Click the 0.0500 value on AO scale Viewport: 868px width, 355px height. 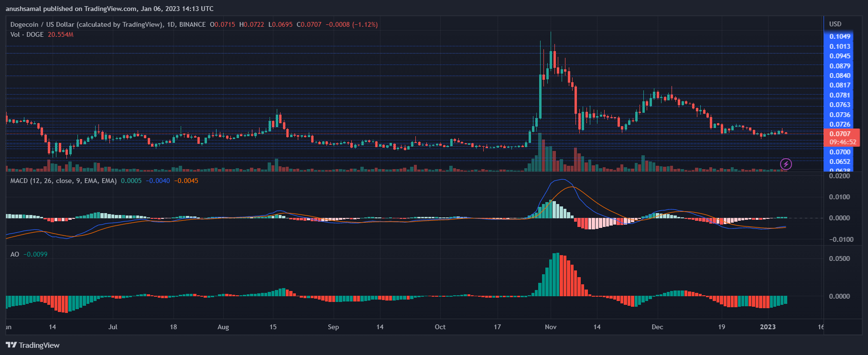[x=840, y=258]
